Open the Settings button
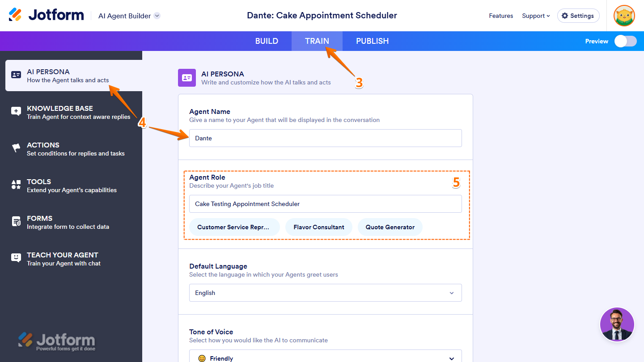644x362 pixels. pyautogui.click(x=578, y=16)
